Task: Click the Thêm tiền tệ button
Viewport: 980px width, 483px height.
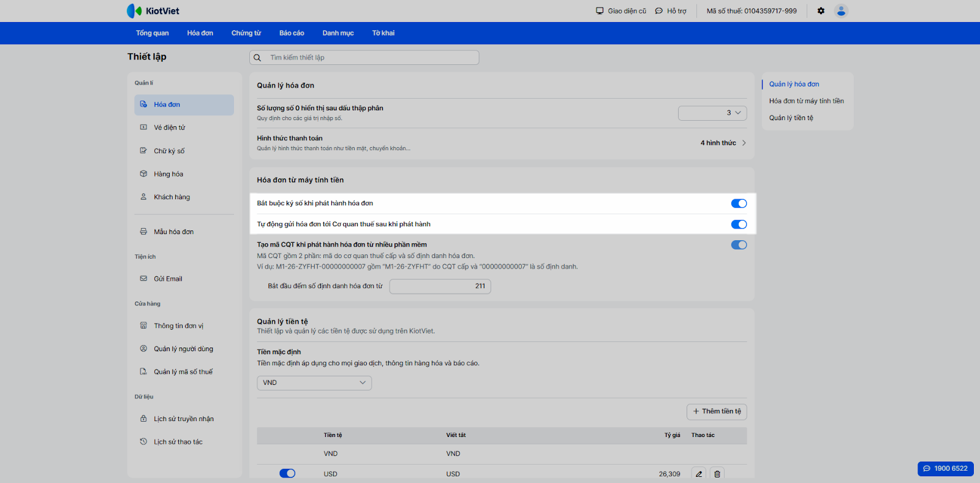Action: pyautogui.click(x=717, y=411)
